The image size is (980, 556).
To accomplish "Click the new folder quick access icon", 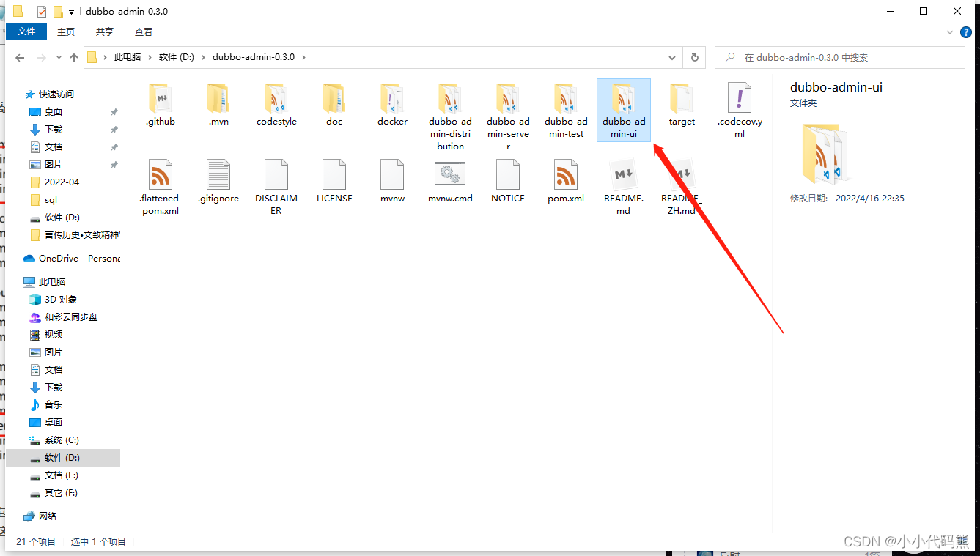I will (58, 12).
